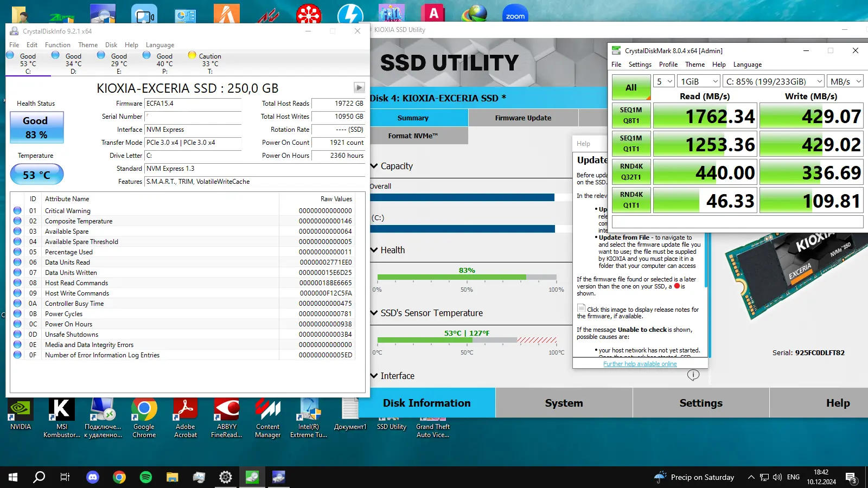Show hidden tray icons chevron

coord(751,477)
